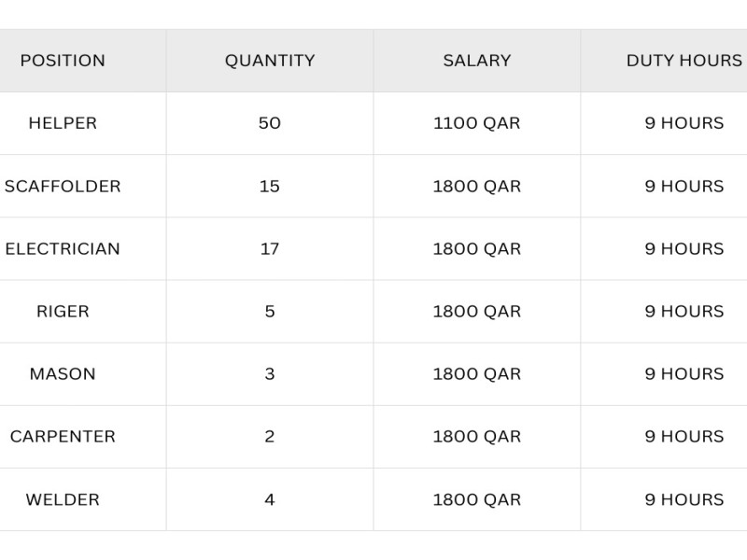Click the helper quantity value 50

pyautogui.click(x=270, y=123)
